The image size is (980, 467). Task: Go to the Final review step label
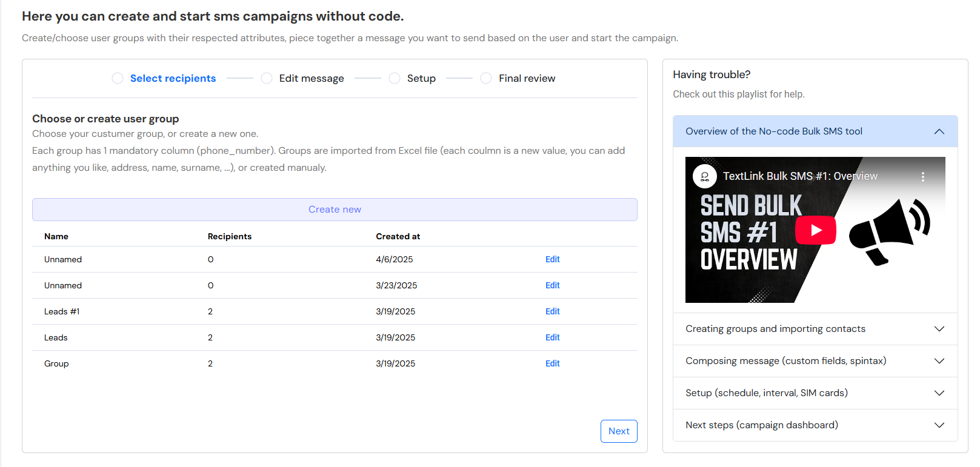tap(527, 79)
